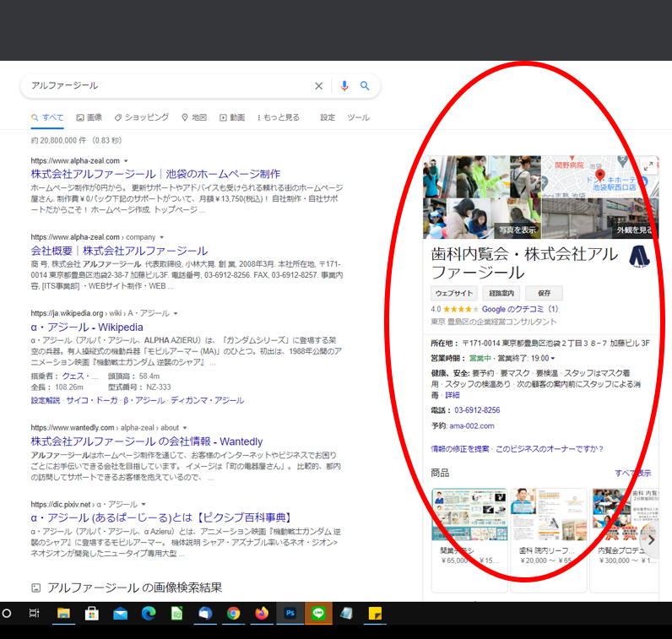The image size is (672, 639).
Task: Open the ショッピング tab
Action: point(142,117)
